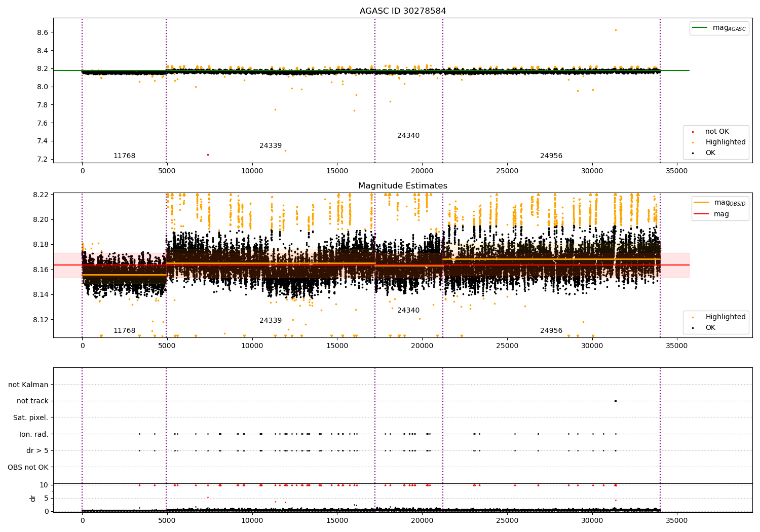Click the 35000 x-axis tick of bottom plot

pos(677,520)
